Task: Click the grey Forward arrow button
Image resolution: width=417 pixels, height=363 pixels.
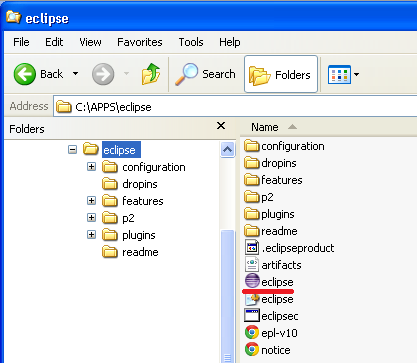Action: pyautogui.click(x=103, y=74)
